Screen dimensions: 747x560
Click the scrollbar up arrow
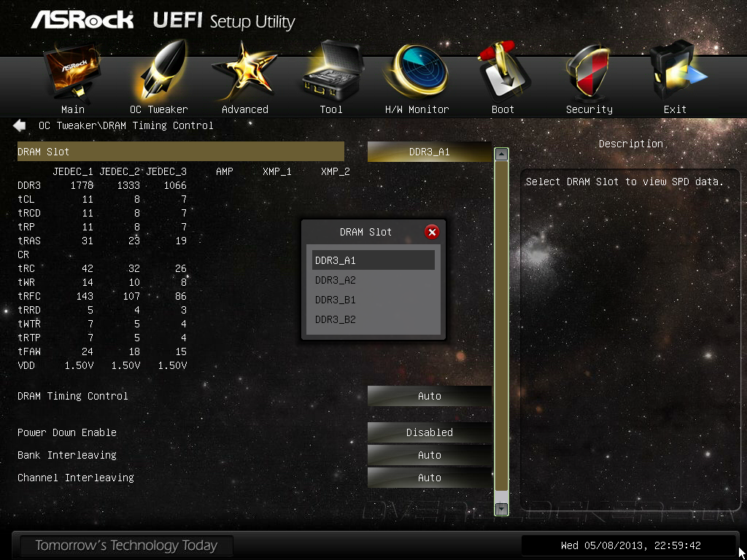(x=501, y=155)
